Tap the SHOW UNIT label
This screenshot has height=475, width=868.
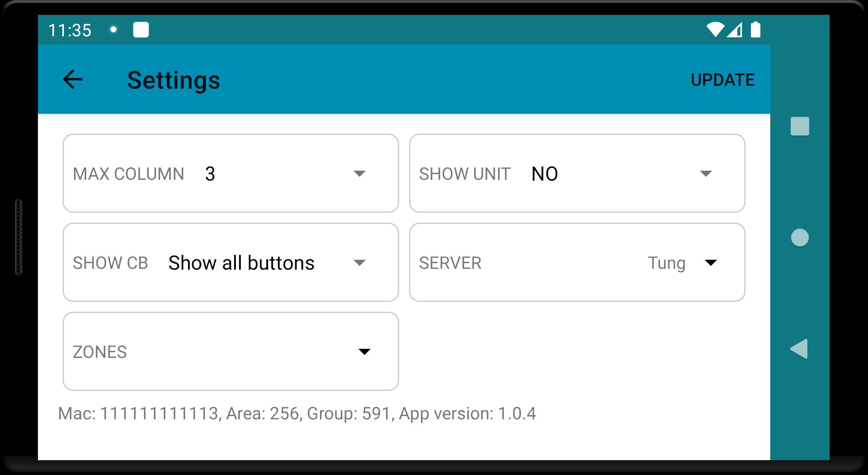pyautogui.click(x=465, y=174)
